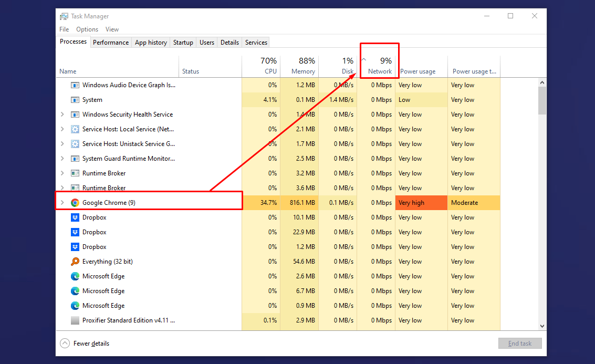Sort processes by the Memory column
595x364 pixels.
[299, 66]
